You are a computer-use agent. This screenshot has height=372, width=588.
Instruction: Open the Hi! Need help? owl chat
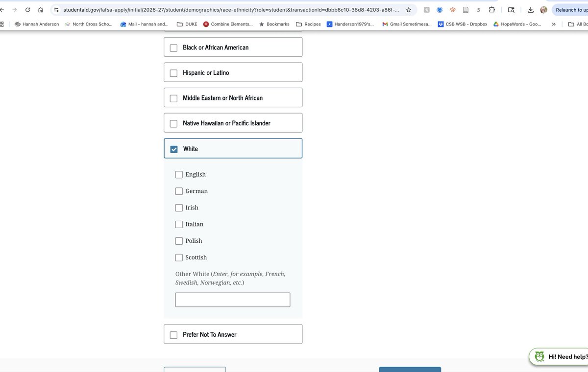click(x=559, y=357)
